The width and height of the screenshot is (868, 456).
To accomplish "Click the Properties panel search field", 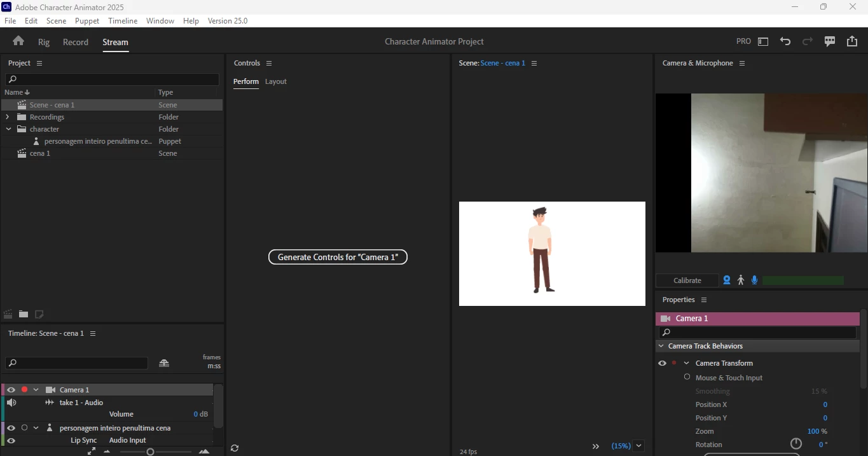I will 758,333.
